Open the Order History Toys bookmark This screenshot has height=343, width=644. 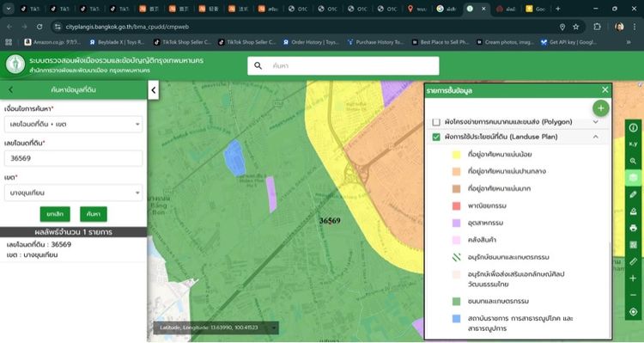pos(311,42)
